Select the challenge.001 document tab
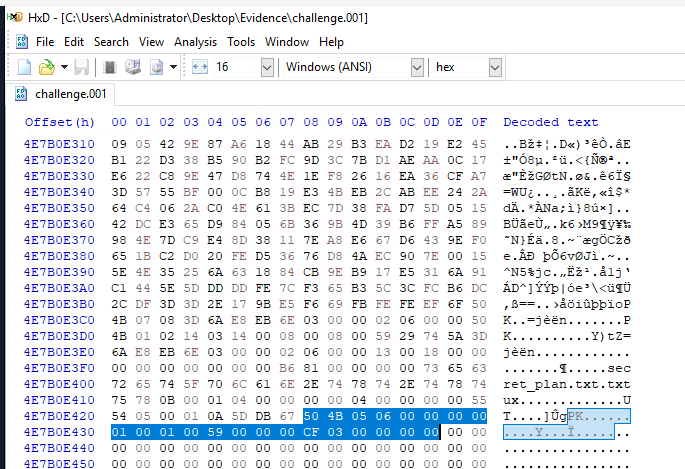The height and width of the screenshot is (469, 685). point(61,94)
